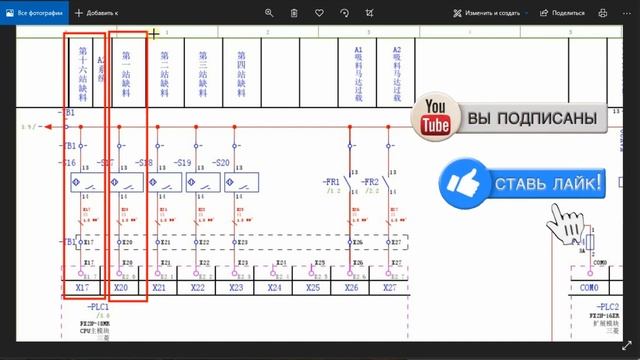Click the round YouTube logo

436,117
